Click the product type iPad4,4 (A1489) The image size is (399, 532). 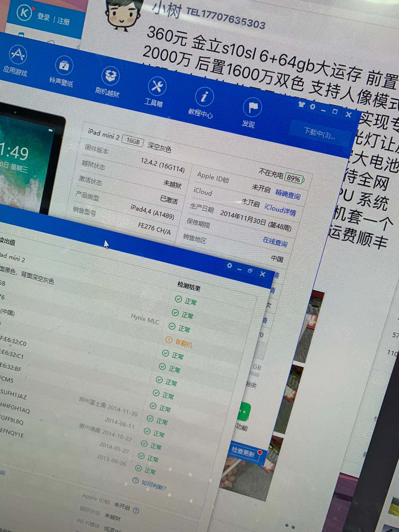point(152,212)
